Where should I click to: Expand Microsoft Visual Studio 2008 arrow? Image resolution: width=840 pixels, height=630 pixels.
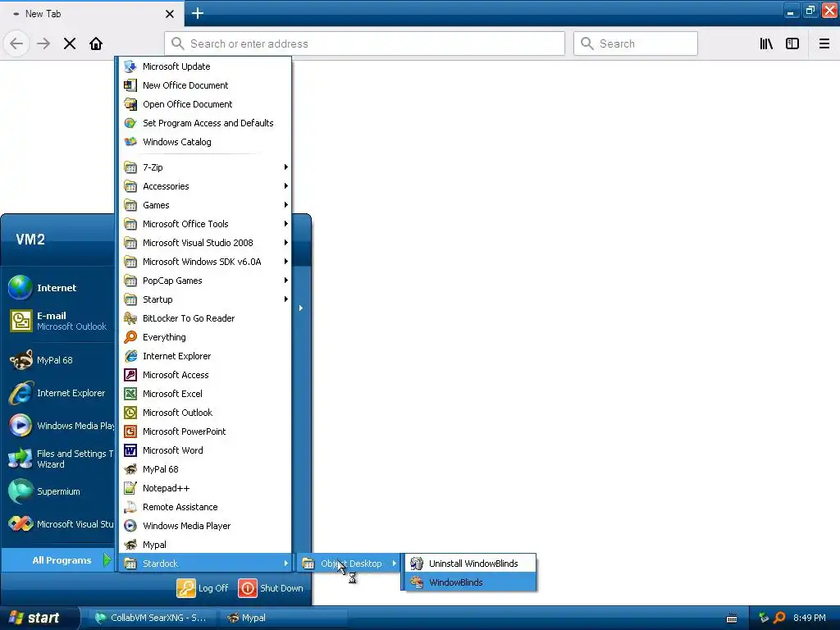(x=286, y=243)
